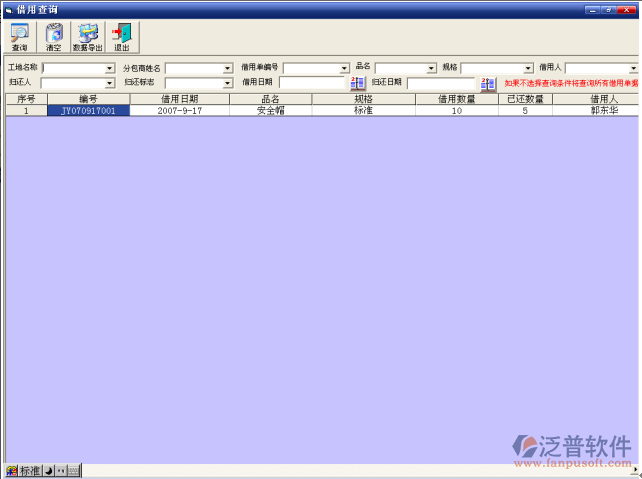Click the 退出 exit door icon
The image size is (642, 479).
click(122, 37)
